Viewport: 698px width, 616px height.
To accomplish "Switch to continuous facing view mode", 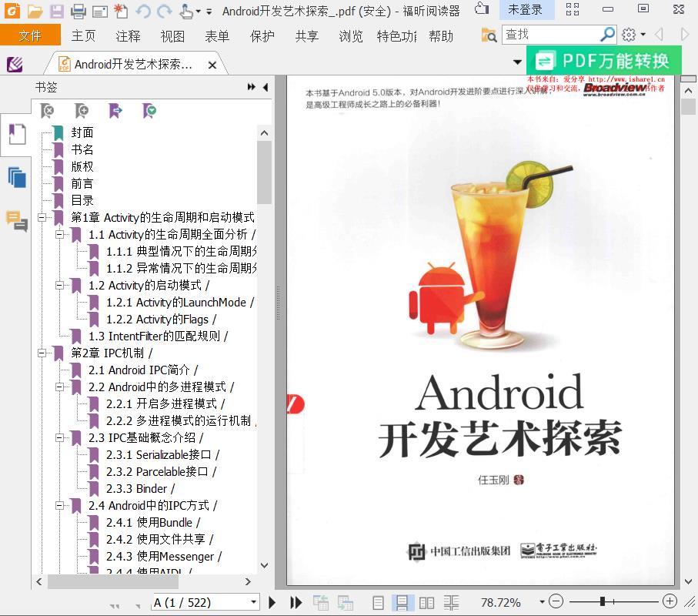I will coord(451,603).
